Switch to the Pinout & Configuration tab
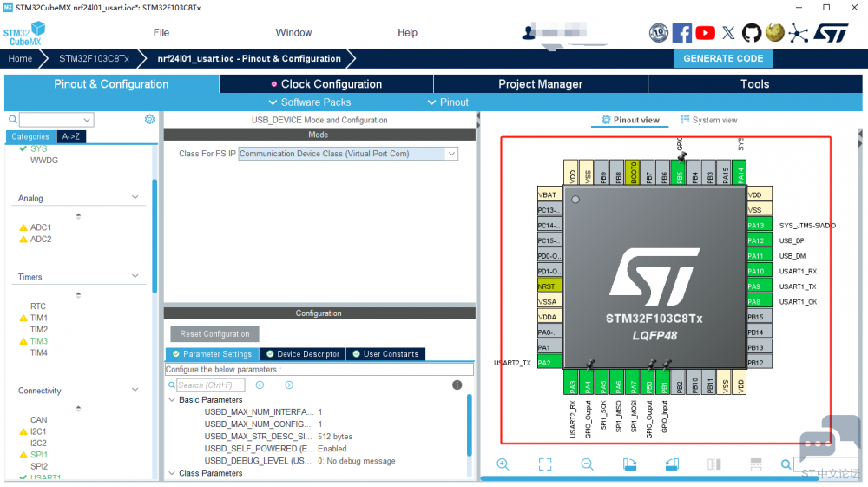This screenshot has height=487, width=868. [111, 84]
